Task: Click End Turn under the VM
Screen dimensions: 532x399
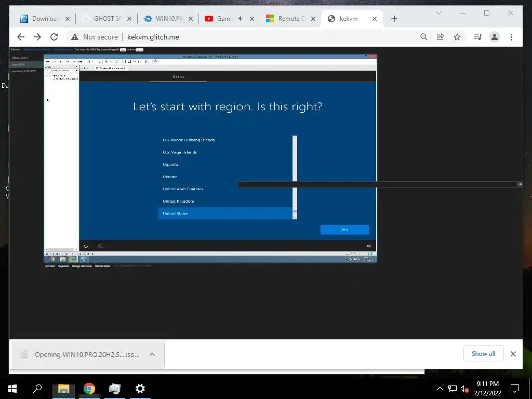Action: 50,266
